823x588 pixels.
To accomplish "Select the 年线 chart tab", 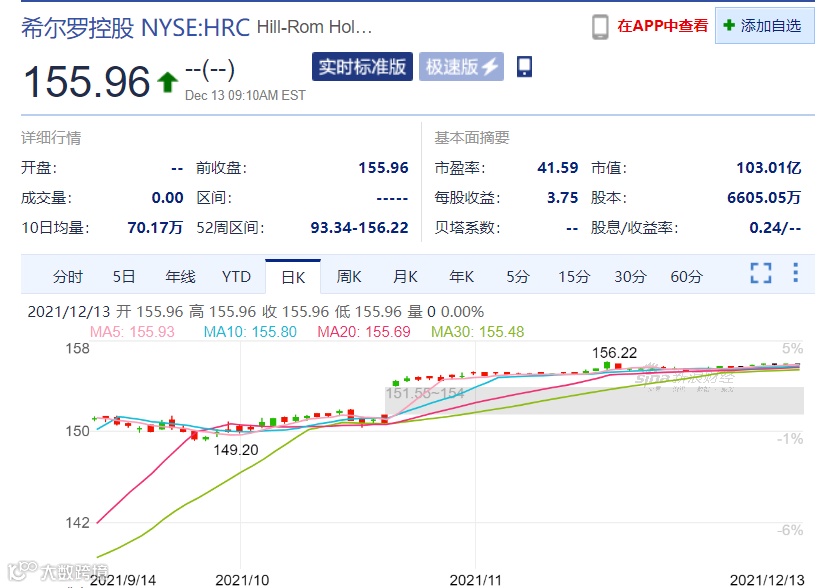I will tap(180, 277).
